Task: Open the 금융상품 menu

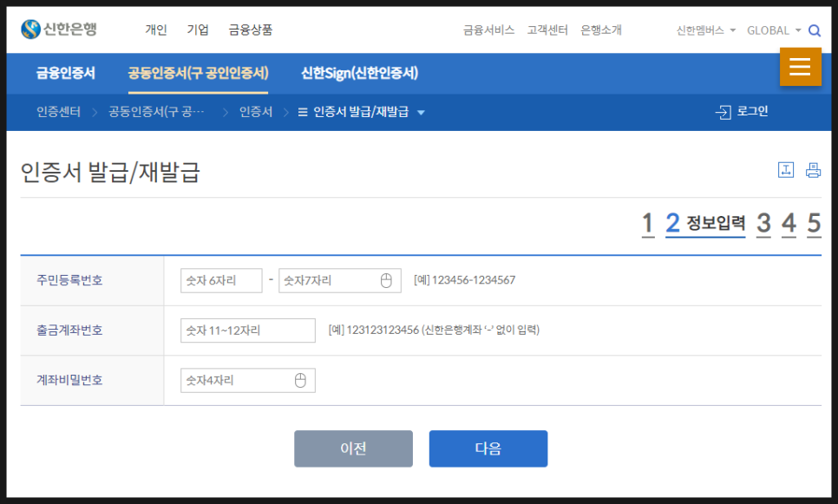Action: (x=252, y=29)
